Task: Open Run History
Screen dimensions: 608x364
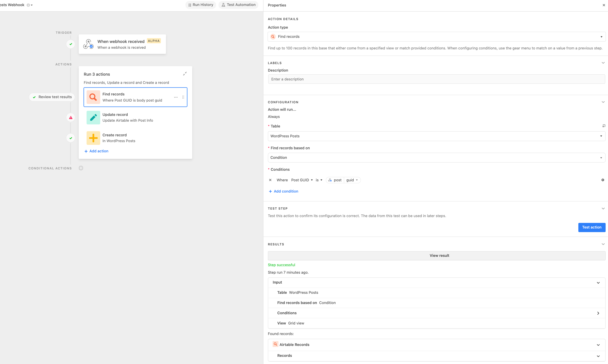Action: pos(201,5)
